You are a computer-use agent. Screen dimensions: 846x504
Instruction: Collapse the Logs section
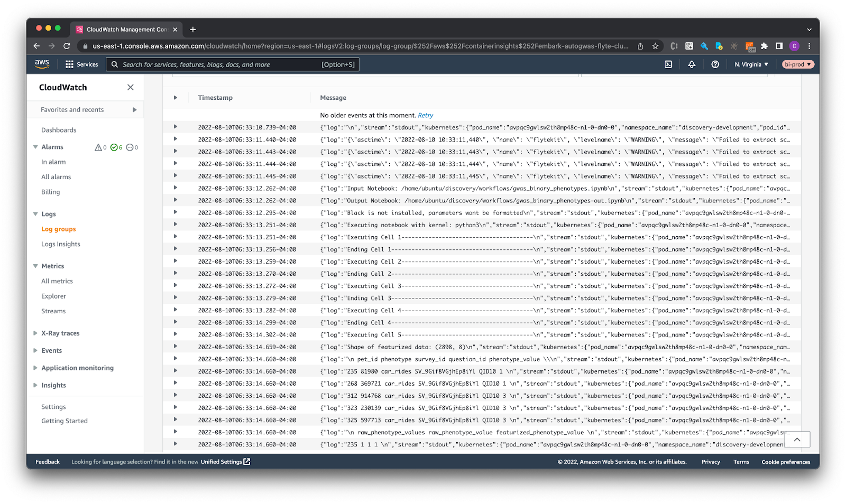35,214
